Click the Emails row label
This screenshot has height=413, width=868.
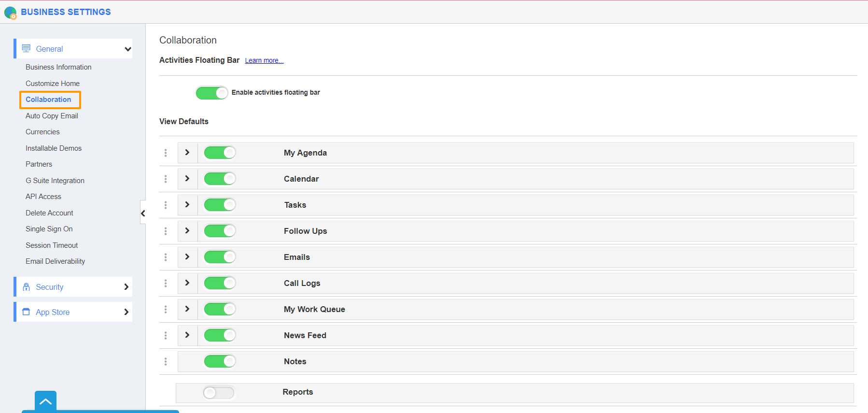297,257
